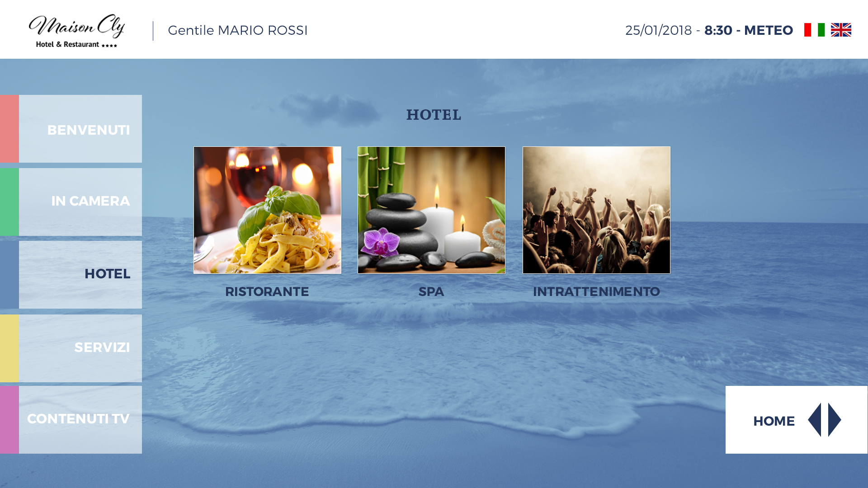Open the restaurant pasta photo tile

268,210
